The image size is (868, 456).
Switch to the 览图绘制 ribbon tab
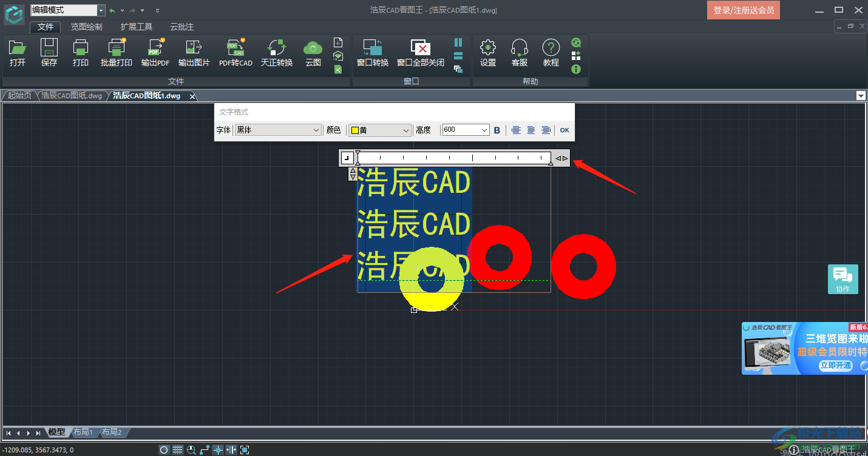[86, 27]
